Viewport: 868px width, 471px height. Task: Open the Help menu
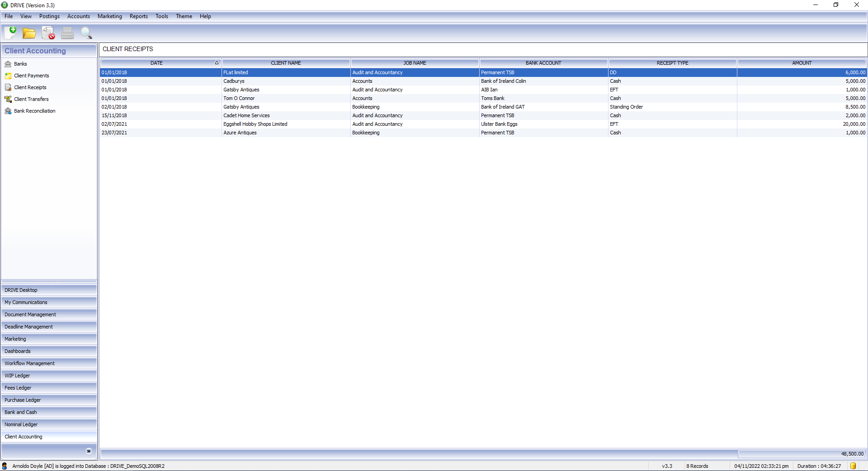(x=205, y=16)
